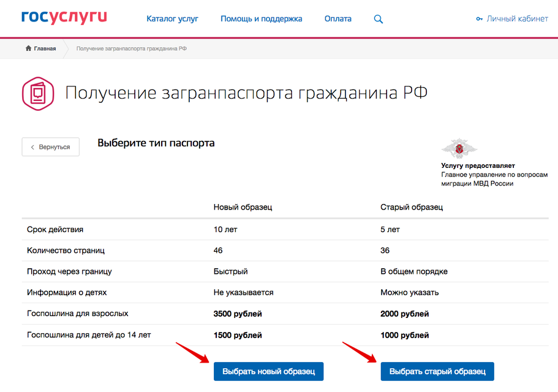
Task: Open Оплата menu item
Action: click(337, 19)
